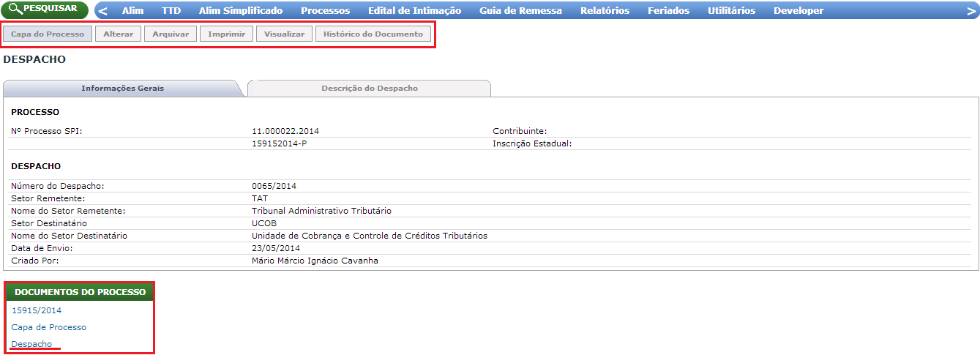980x355 pixels.
Task: Open the Alim menu
Action: click(132, 11)
